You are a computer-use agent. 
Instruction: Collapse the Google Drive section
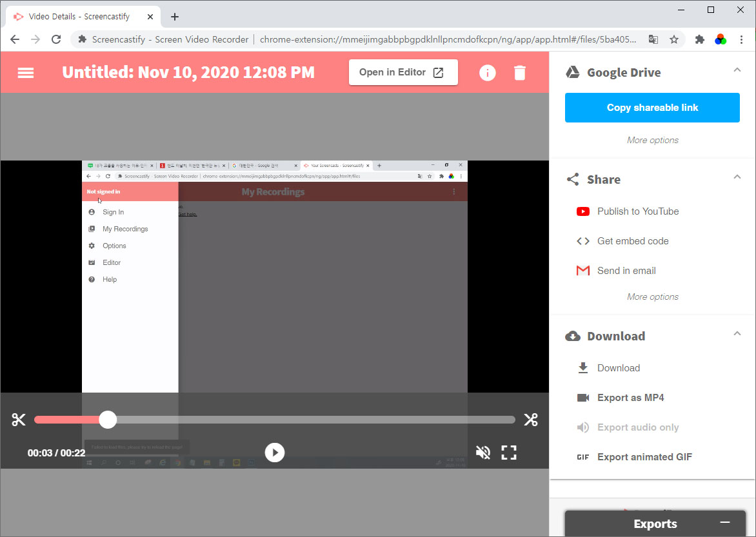[x=737, y=70]
